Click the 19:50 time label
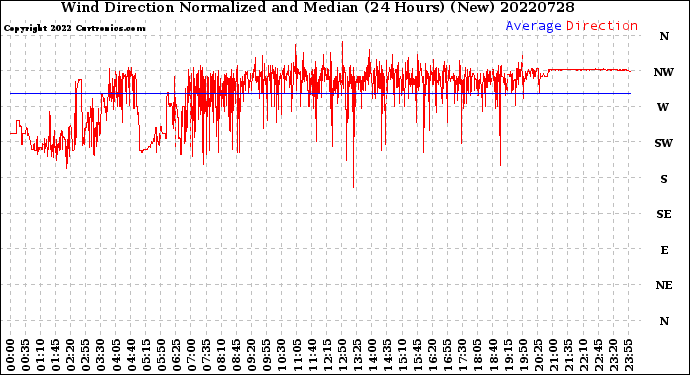Viewport: 690px width, 375px height. [x=523, y=355]
